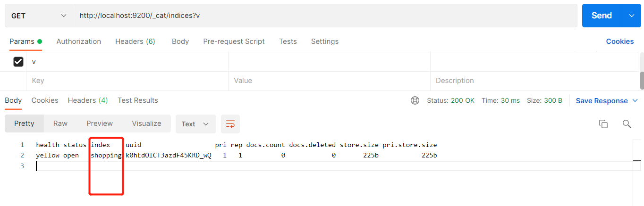Click the wrap lines icon
Screen dimensions: 644x206
pos(230,124)
